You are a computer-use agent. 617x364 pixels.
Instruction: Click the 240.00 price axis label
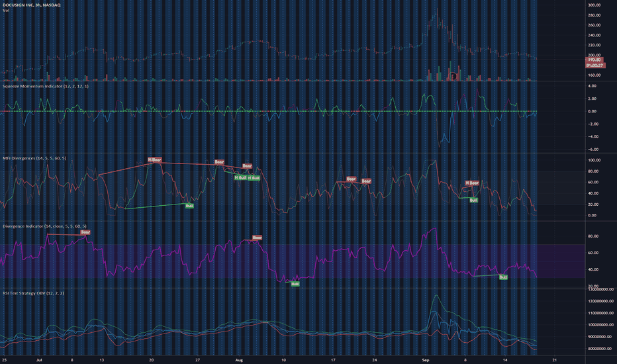coord(594,35)
